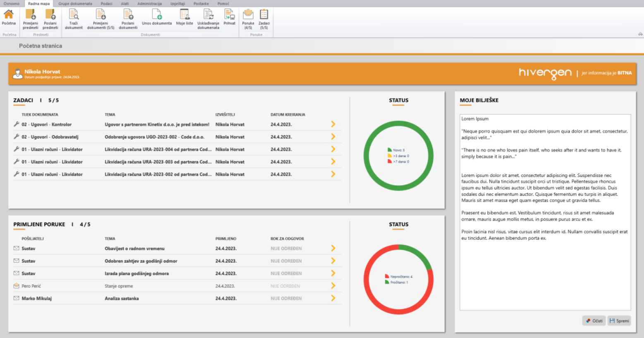Screen dimensions: 644x338
Task: Switch to the Osnovno tab
Action: pos(12,4)
